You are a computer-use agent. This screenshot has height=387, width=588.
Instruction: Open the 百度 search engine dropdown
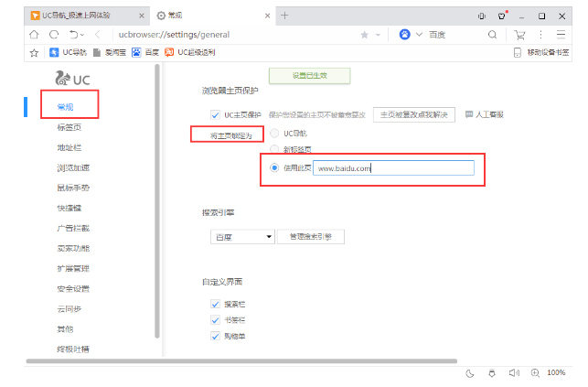pyautogui.click(x=242, y=237)
